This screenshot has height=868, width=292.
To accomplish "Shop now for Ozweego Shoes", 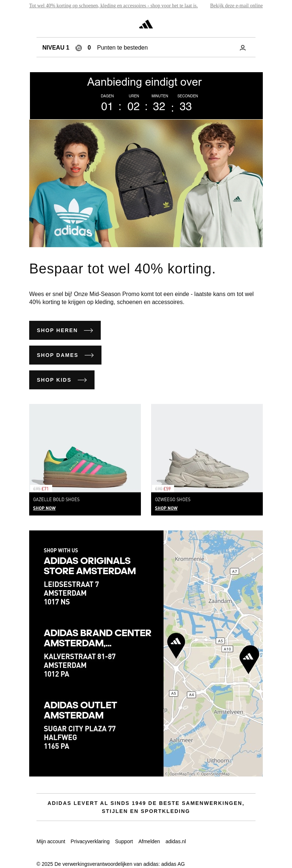I will [x=166, y=508].
